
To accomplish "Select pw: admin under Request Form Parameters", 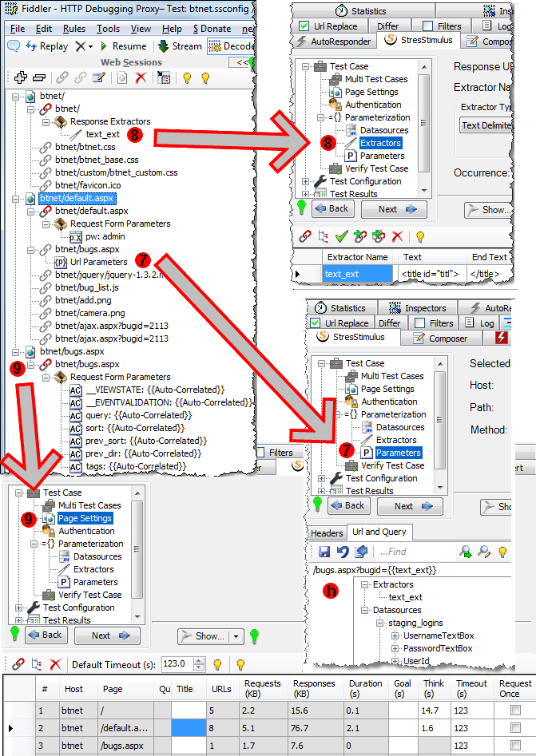I will [x=105, y=237].
